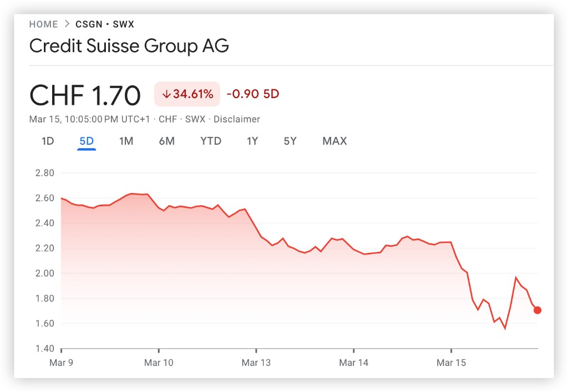Screen dimensions: 568x392
Task: Click the Mar 15 date label
Action: (452, 363)
